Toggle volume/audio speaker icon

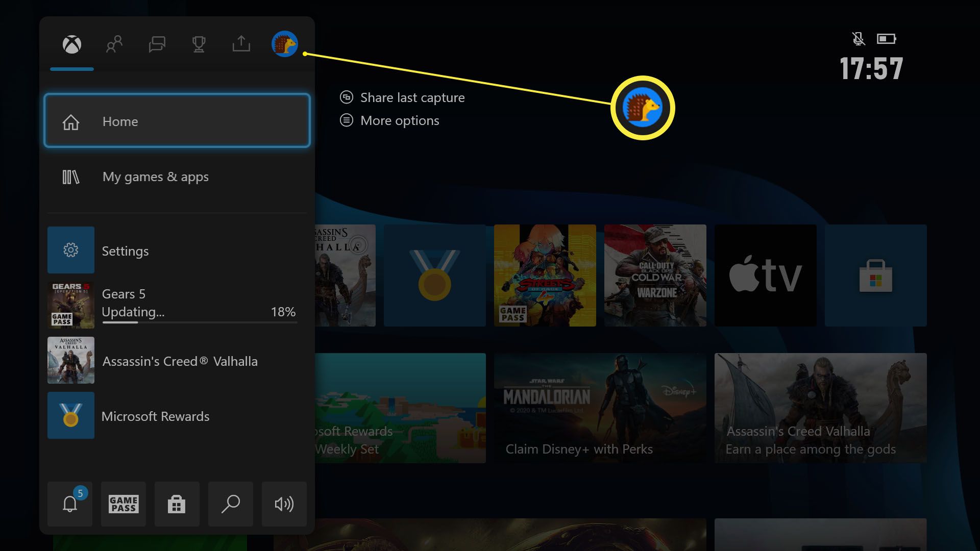point(283,503)
